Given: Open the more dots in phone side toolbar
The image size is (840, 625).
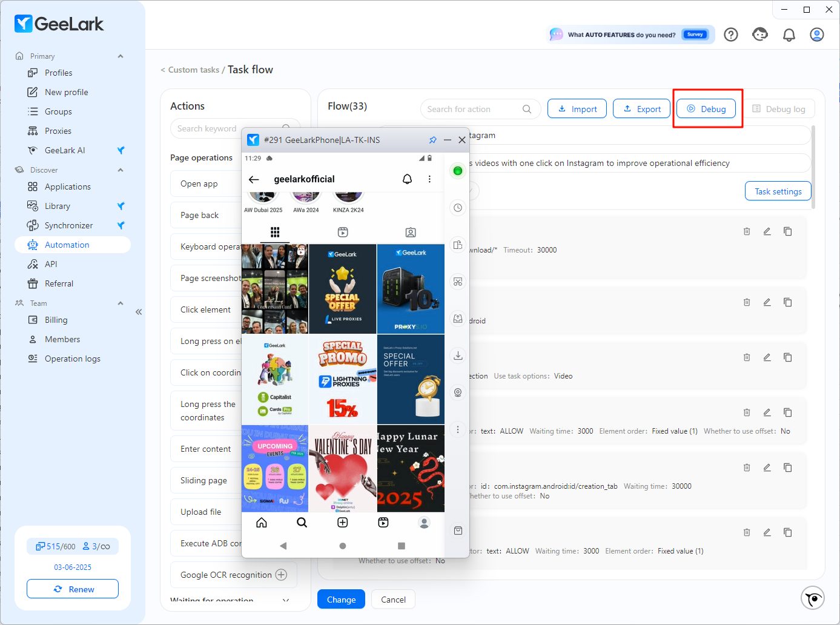Looking at the screenshot, I should (458, 429).
